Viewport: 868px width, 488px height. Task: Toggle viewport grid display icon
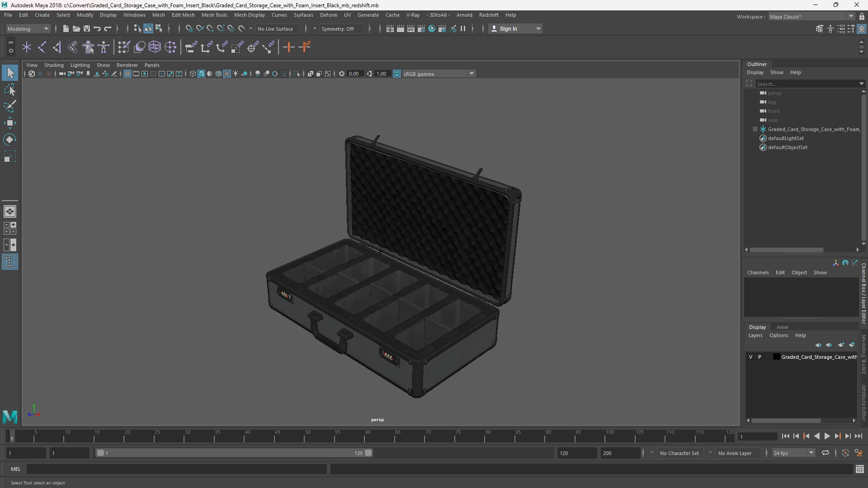click(x=127, y=74)
